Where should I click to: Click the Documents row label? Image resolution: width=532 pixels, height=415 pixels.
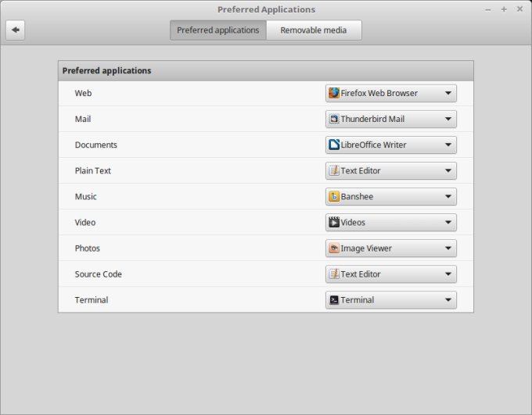(x=96, y=145)
